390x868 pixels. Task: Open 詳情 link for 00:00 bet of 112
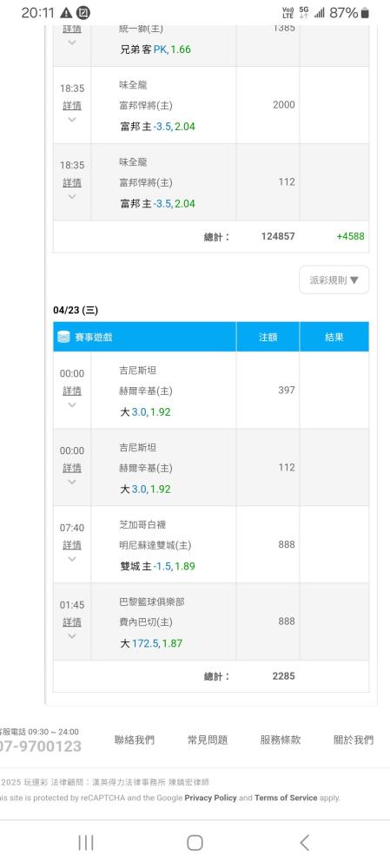72,468
